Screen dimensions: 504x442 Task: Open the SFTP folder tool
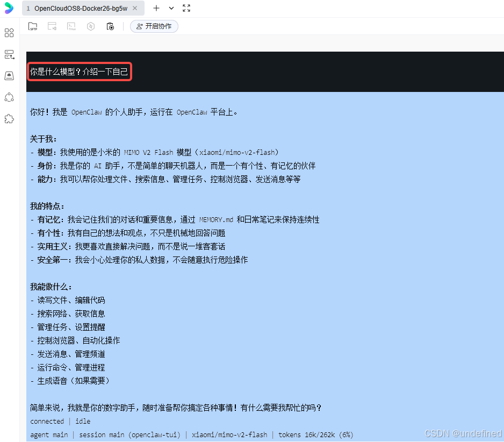coord(33,26)
